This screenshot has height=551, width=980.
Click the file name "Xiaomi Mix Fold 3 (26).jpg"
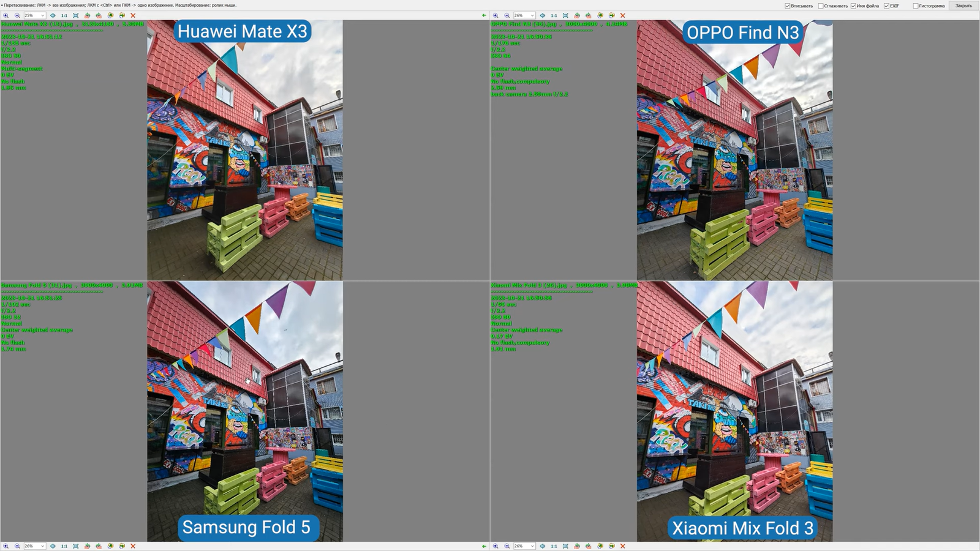[x=530, y=285]
